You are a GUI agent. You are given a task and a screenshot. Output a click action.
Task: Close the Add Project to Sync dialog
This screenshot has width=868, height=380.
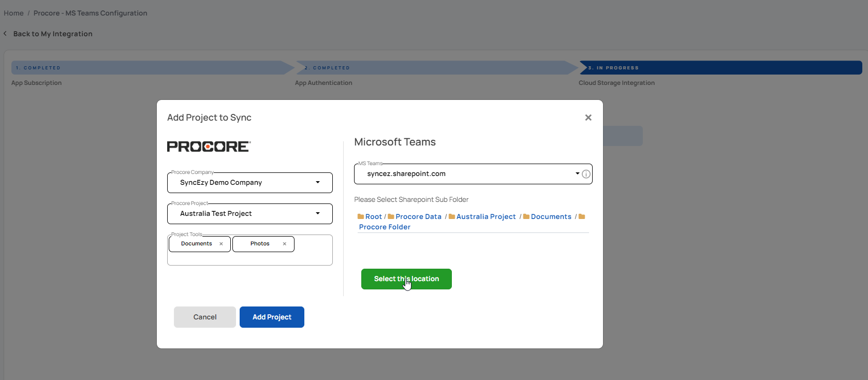pos(588,118)
